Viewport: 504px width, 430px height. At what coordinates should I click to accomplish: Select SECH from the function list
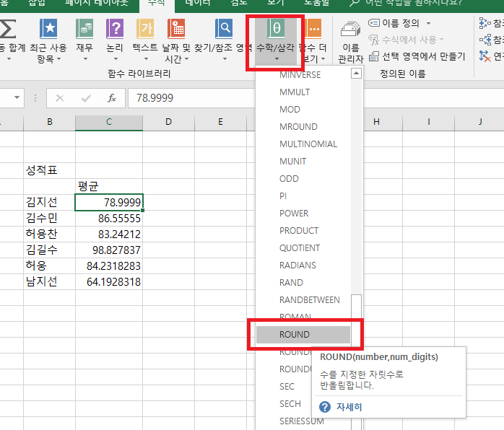click(x=284, y=404)
